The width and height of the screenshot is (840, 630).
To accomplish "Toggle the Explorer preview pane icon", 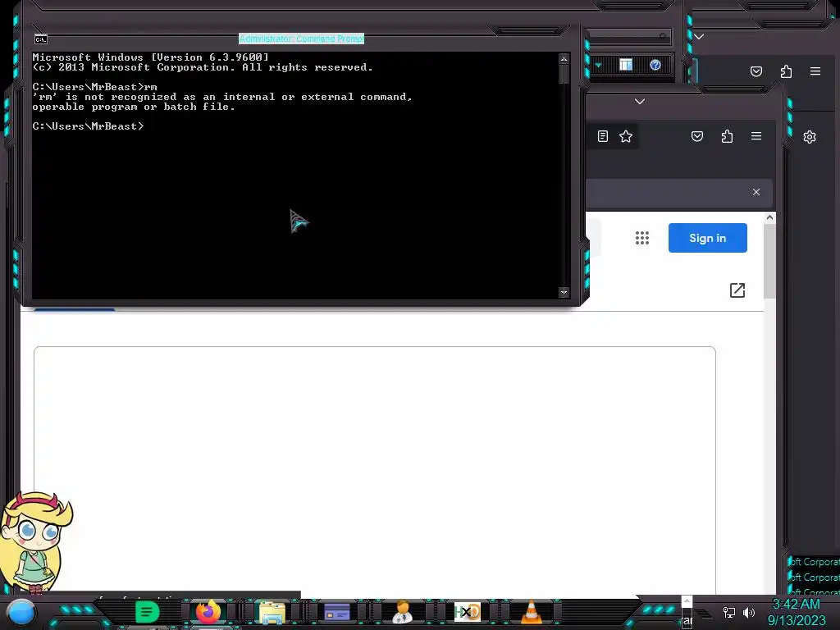I will [626, 65].
